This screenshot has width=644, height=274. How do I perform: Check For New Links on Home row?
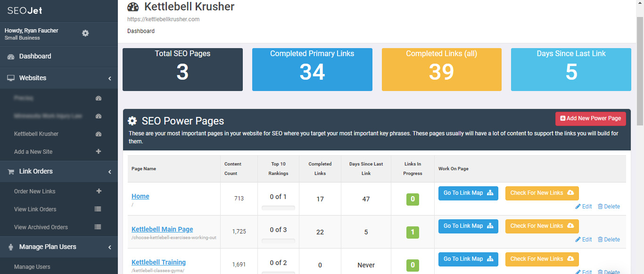(x=542, y=193)
